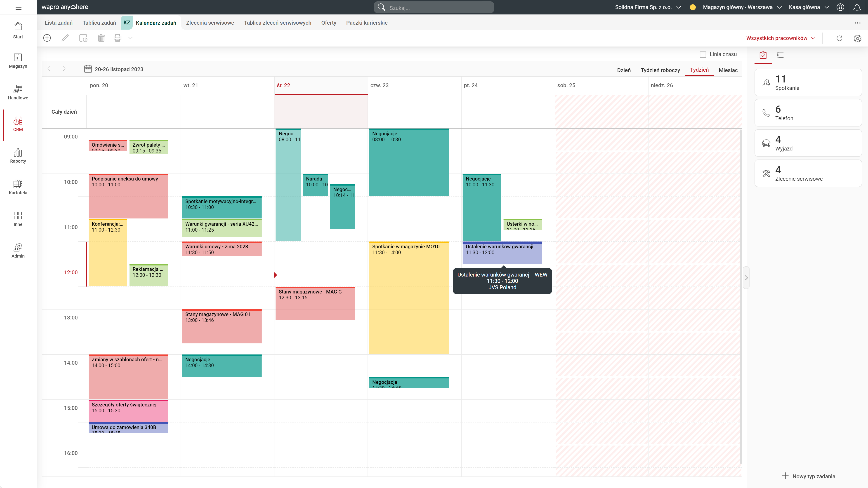Click the print icon in toolbar
This screenshot has height=488, width=868.
(x=117, y=38)
